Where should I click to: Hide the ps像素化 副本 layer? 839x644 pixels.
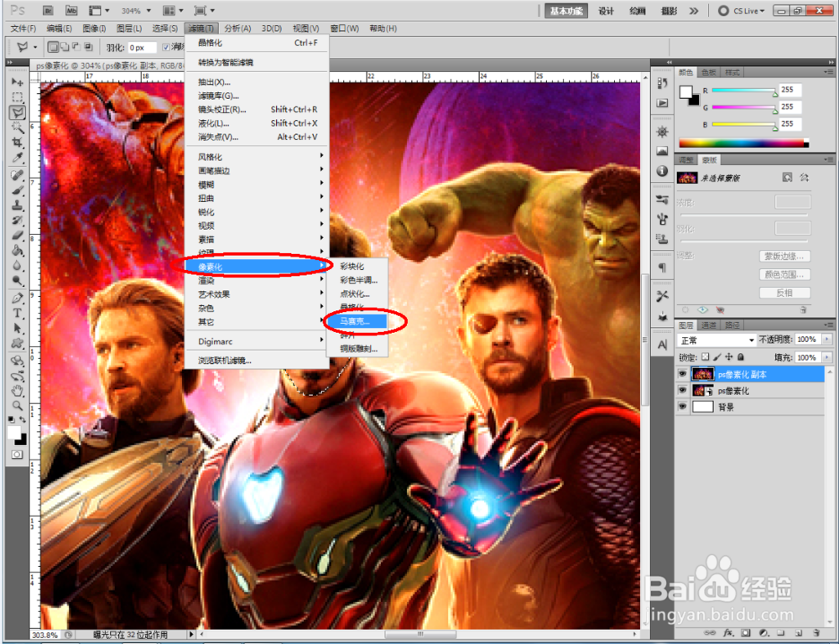[x=682, y=374]
